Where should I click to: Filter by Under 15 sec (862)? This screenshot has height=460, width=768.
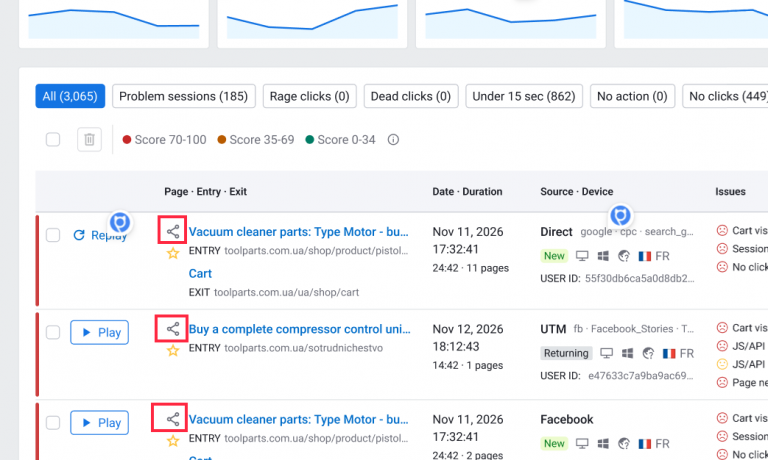pyautogui.click(x=524, y=96)
